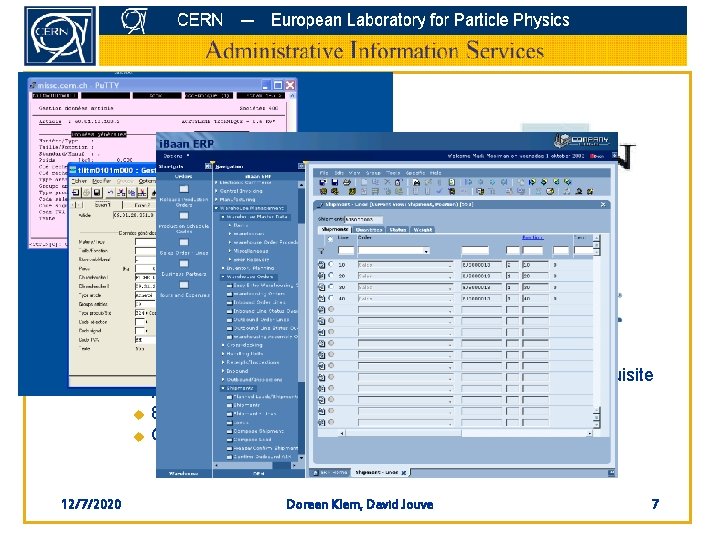720x540 pixels.
Task: Expand the Handling Units tree node
Action: point(223,354)
